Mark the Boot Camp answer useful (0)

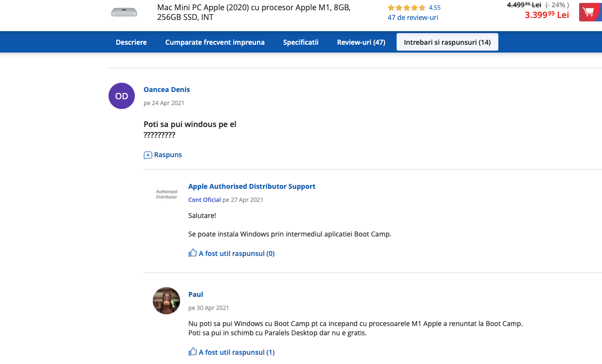coord(232,254)
